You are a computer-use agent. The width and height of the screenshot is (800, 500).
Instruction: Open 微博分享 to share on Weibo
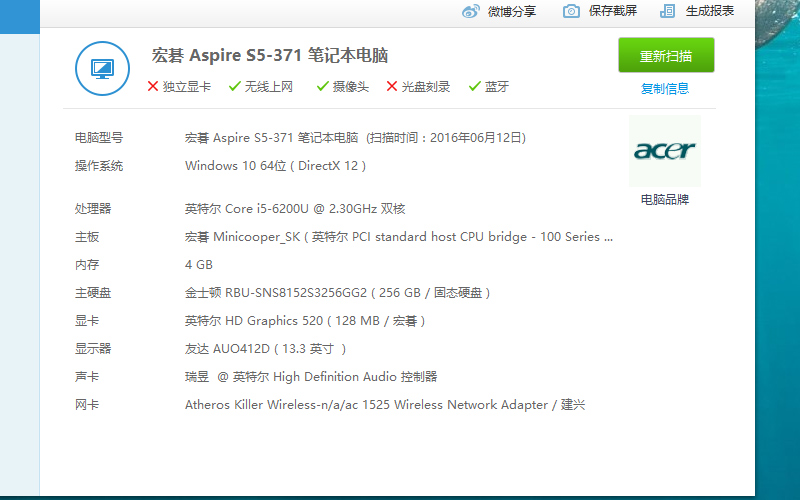(512, 11)
